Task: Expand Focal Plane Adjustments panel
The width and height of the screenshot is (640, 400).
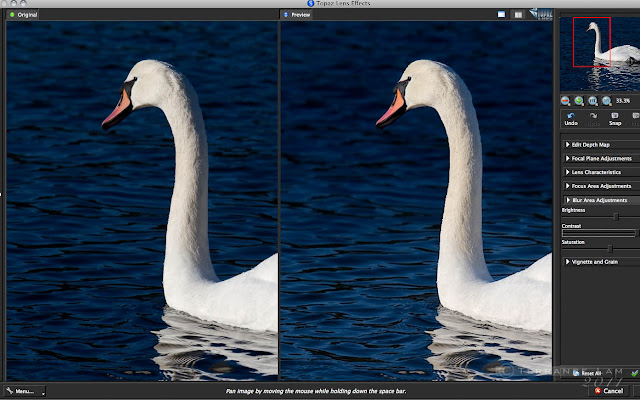Action: pyautogui.click(x=601, y=158)
